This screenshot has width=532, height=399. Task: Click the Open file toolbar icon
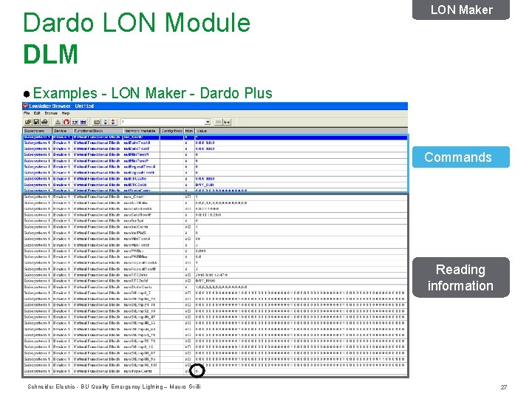(28, 122)
